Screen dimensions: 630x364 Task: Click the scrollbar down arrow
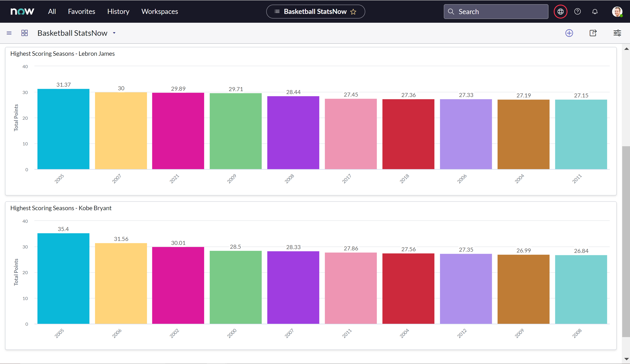626,359
